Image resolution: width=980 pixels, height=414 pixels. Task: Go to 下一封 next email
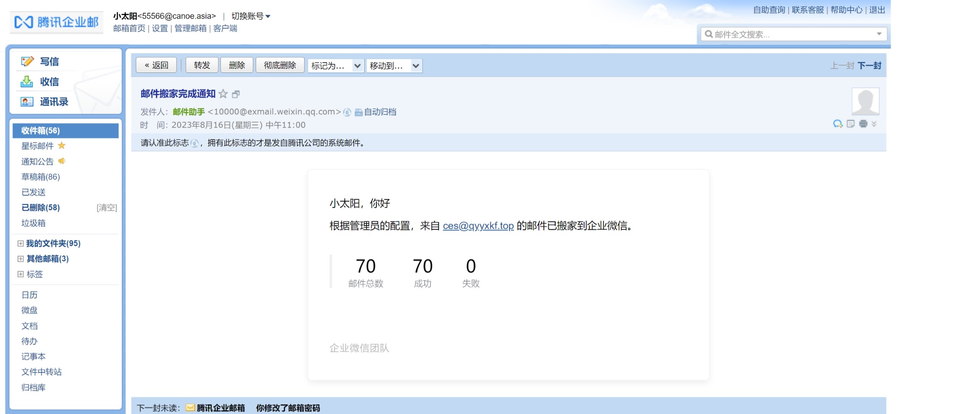tap(869, 66)
